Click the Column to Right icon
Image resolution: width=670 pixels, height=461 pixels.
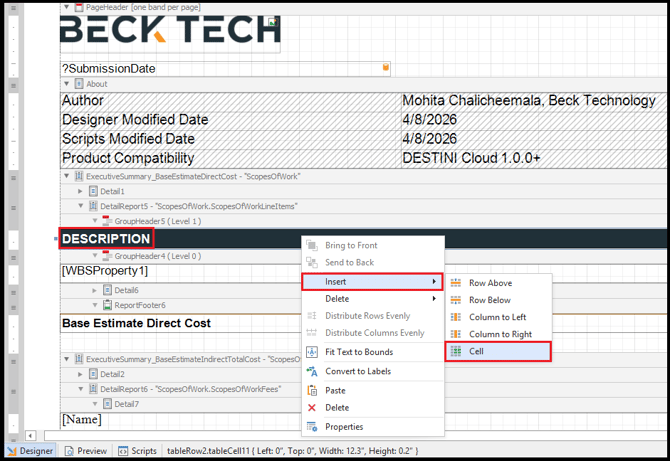tap(456, 334)
